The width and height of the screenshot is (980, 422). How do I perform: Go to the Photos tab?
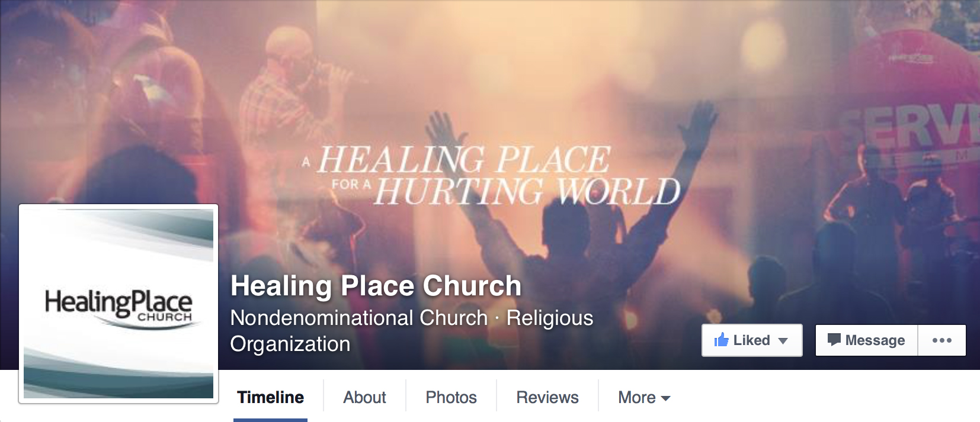(x=451, y=397)
